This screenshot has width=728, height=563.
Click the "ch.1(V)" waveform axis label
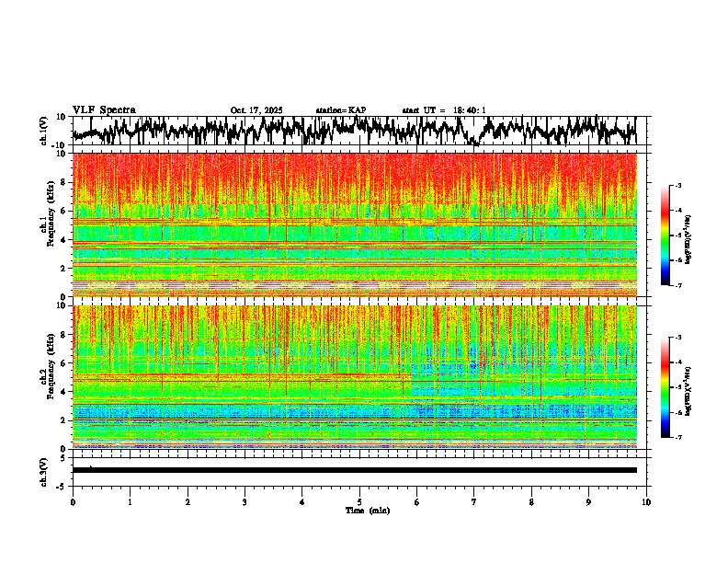pyautogui.click(x=44, y=131)
